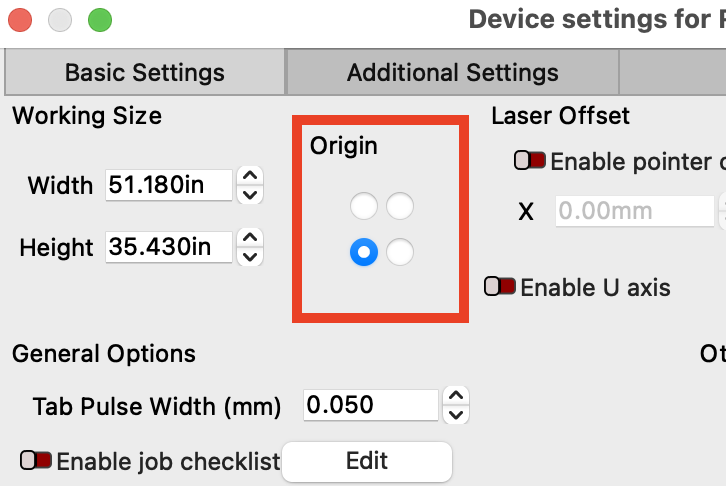
Task: Click the Height input field
Action: coord(168,247)
